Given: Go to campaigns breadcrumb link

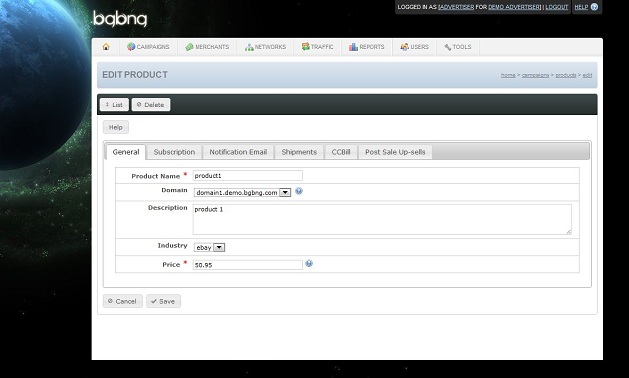Looking at the screenshot, I should (x=535, y=75).
